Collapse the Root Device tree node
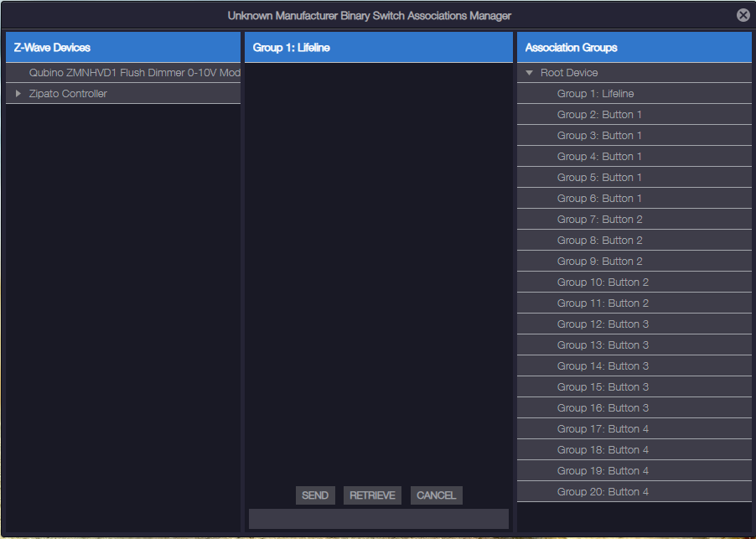Image resolution: width=756 pixels, height=539 pixels. (530, 73)
